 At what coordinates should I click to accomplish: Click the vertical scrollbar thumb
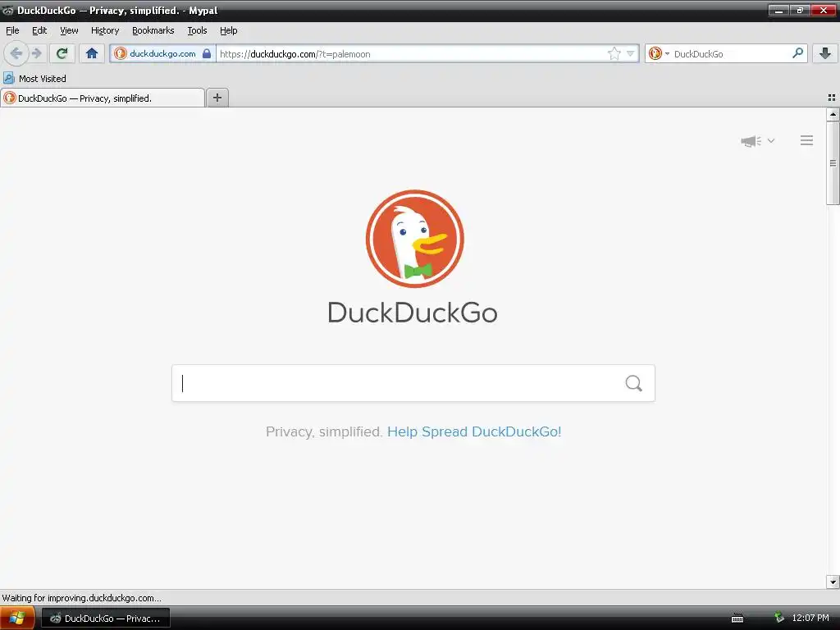[x=833, y=163]
